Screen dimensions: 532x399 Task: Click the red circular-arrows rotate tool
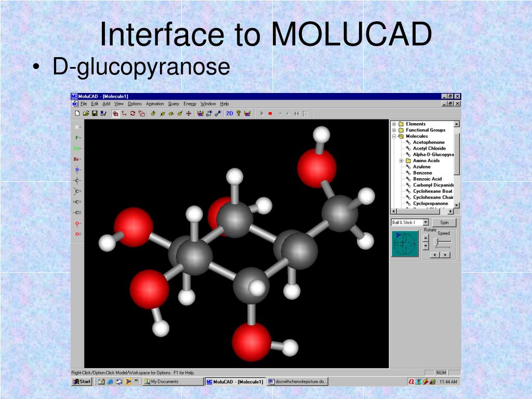click(132, 113)
